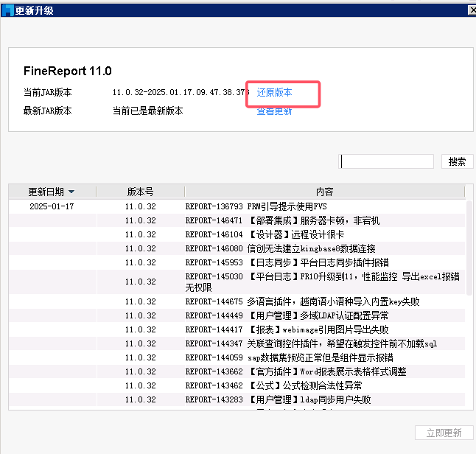Click the 当前JAR版本 label

tap(48, 92)
